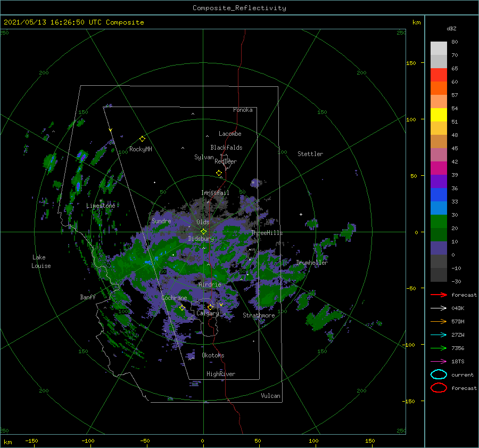Click the current legend label
Viewport: 479px width, 448px height.
[x=462, y=375]
